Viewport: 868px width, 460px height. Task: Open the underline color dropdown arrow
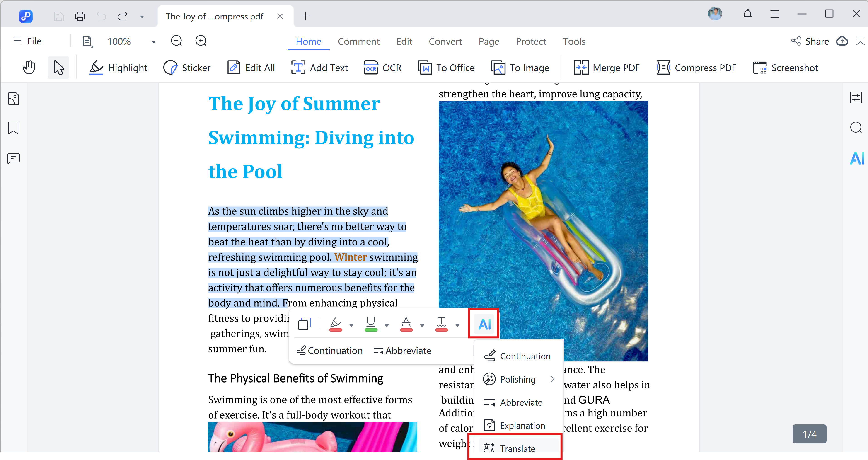point(387,326)
